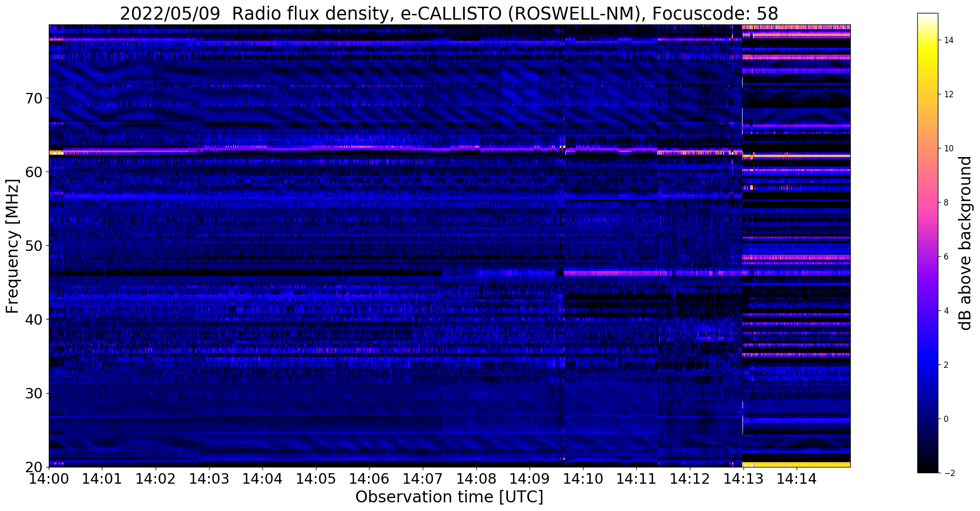Click the 'Observation time [UTC]' x-axis label

pos(449,497)
